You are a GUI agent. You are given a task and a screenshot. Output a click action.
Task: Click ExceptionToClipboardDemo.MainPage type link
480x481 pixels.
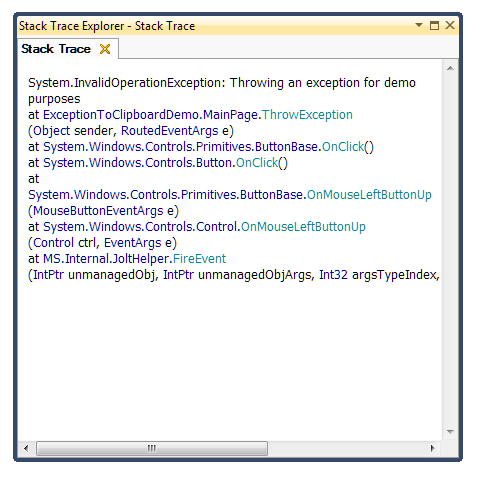tap(151, 115)
